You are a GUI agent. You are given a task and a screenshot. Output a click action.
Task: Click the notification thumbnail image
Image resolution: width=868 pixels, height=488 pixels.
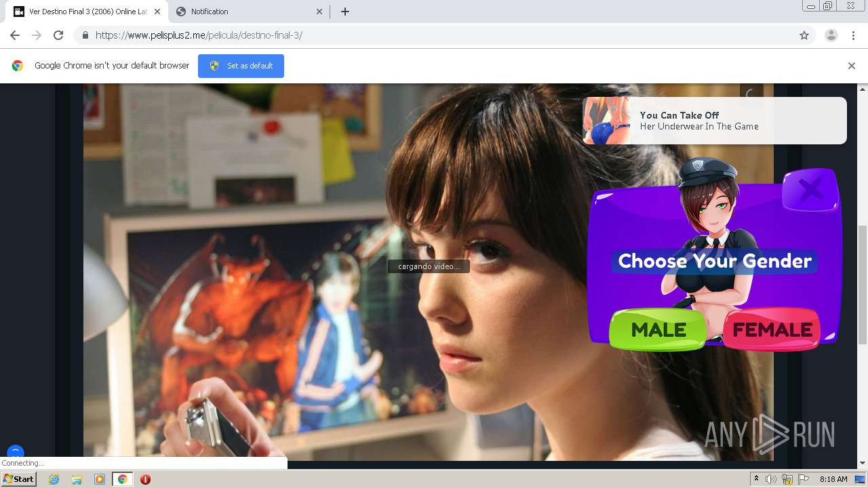(x=606, y=121)
